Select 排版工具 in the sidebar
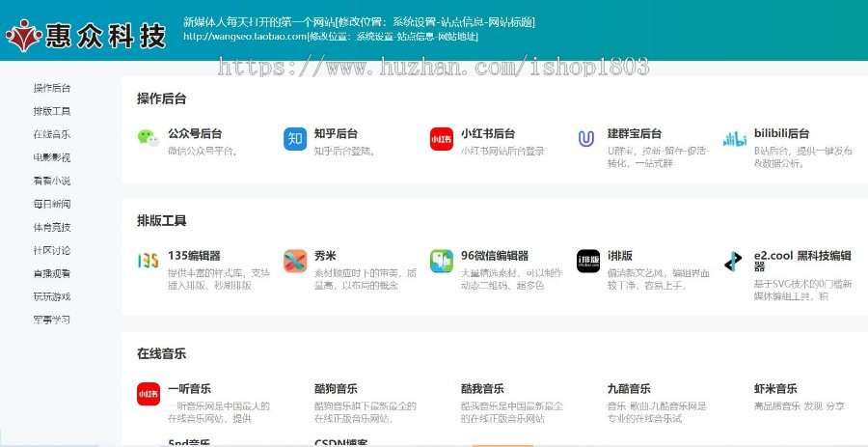Image resolution: width=868 pixels, height=447 pixels. 52,111
